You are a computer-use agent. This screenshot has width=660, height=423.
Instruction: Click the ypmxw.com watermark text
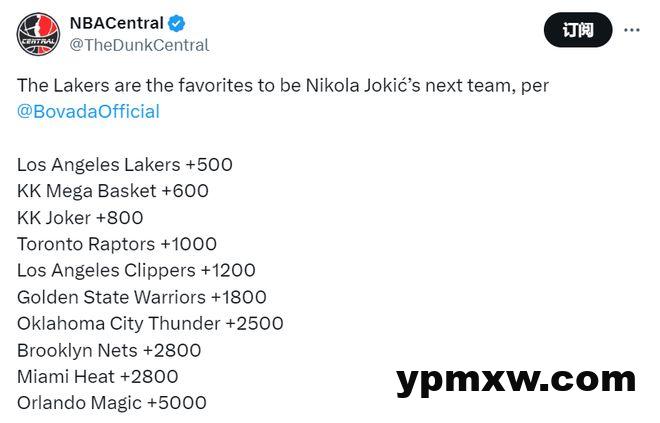(x=516, y=381)
